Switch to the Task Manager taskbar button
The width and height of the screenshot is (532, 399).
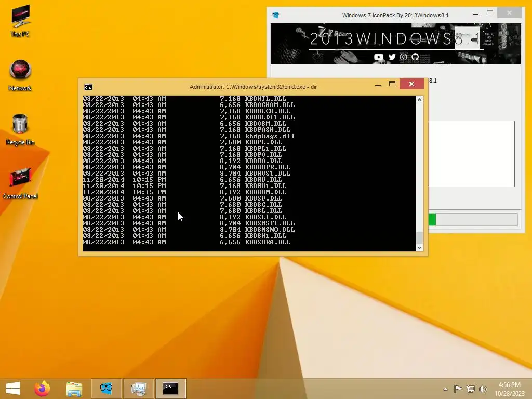click(x=138, y=389)
